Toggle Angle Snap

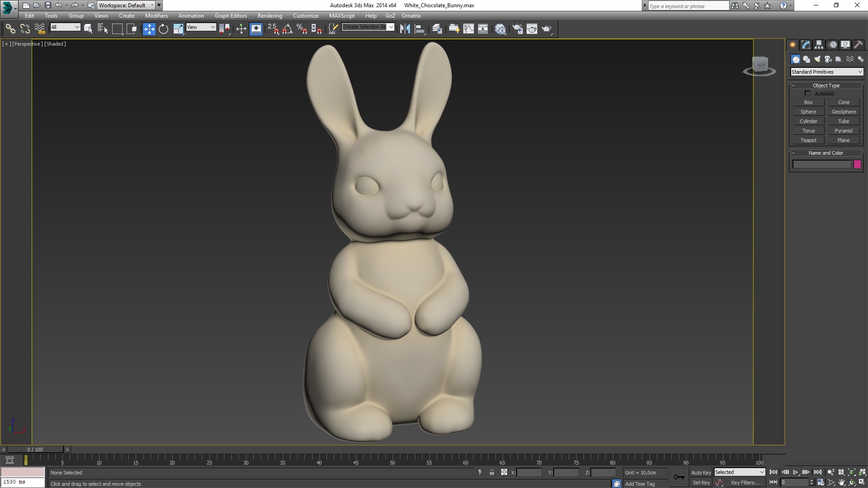tap(288, 29)
